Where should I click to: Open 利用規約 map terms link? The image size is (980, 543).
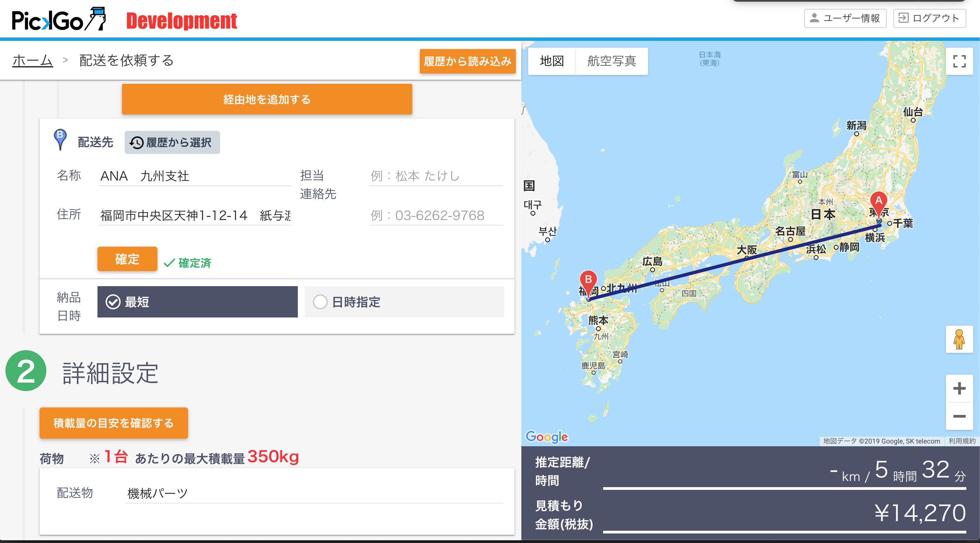pyautogui.click(x=962, y=441)
